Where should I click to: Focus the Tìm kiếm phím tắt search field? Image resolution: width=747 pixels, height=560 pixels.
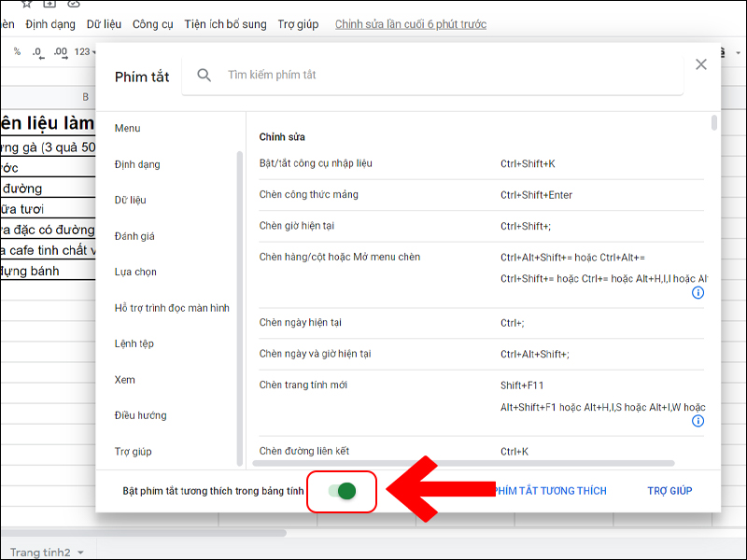pos(432,75)
